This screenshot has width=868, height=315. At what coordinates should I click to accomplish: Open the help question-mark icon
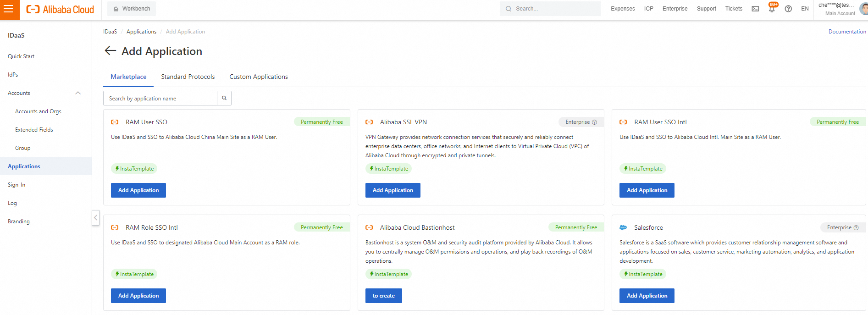(788, 9)
